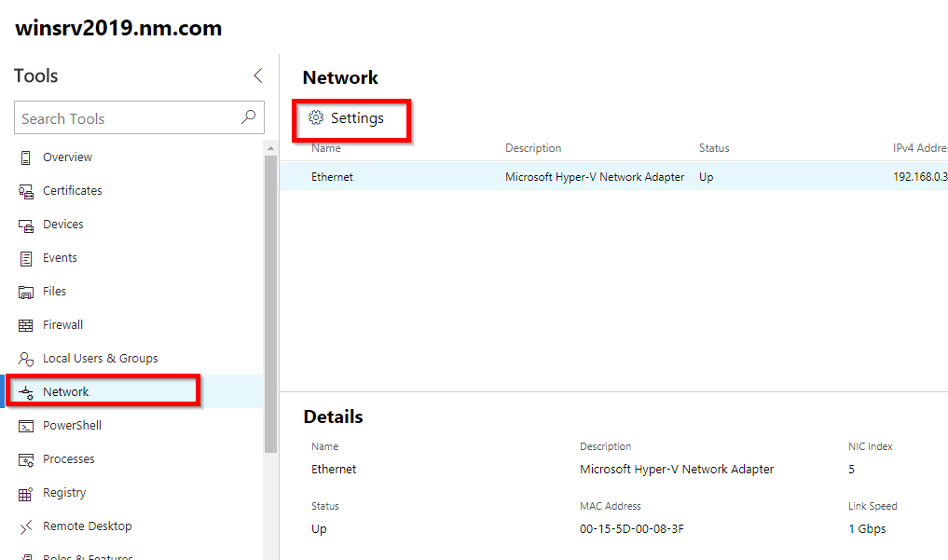Open the Firewall tool

pyautogui.click(x=65, y=324)
